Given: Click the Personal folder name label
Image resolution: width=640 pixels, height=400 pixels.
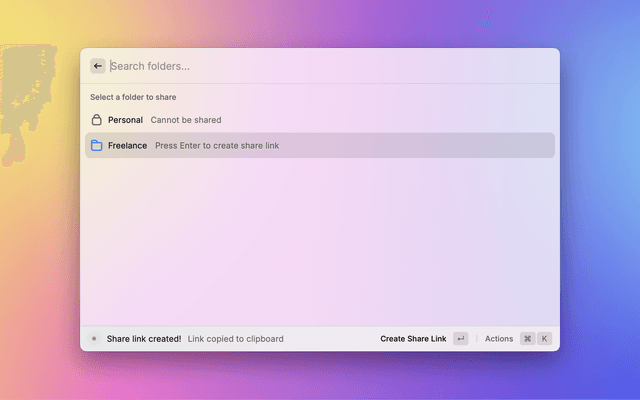Looking at the screenshot, I should tap(125, 120).
